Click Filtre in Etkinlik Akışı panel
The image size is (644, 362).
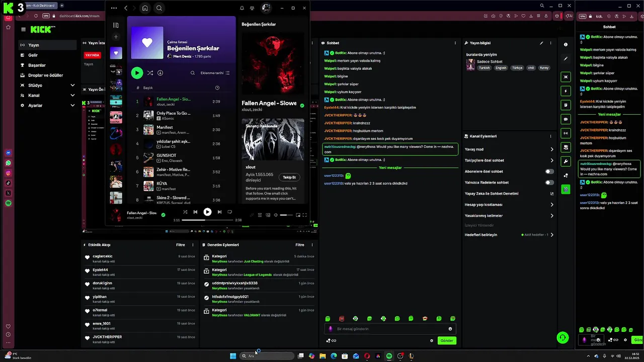180,245
